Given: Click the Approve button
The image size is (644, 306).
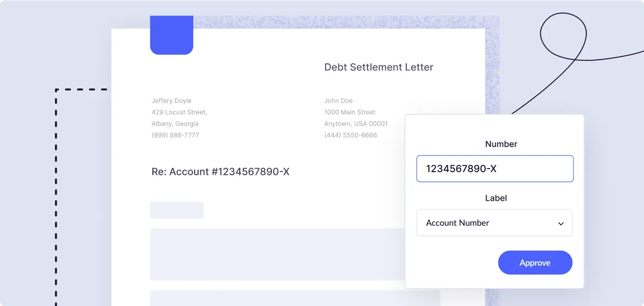Looking at the screenshot, I should (535, 262).
